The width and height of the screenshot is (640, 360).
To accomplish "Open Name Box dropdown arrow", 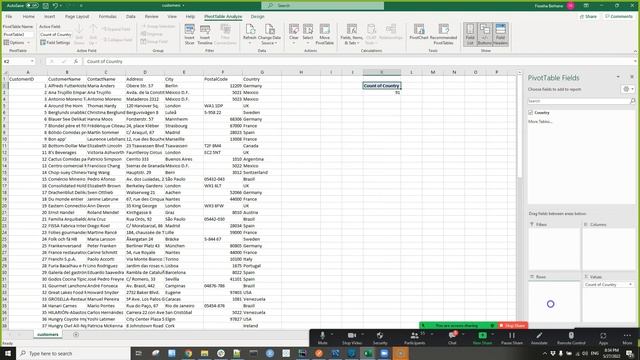I will point(32,61).
